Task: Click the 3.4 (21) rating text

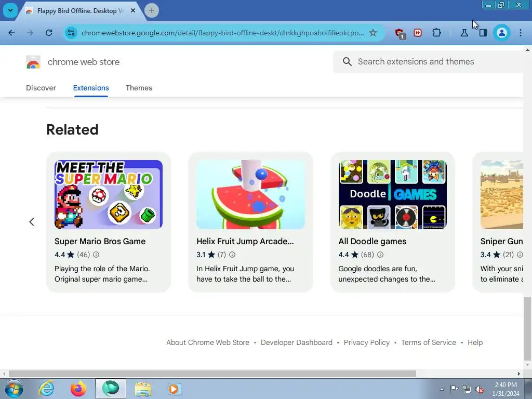Action: pyautogui.click(x=497, y=255)
